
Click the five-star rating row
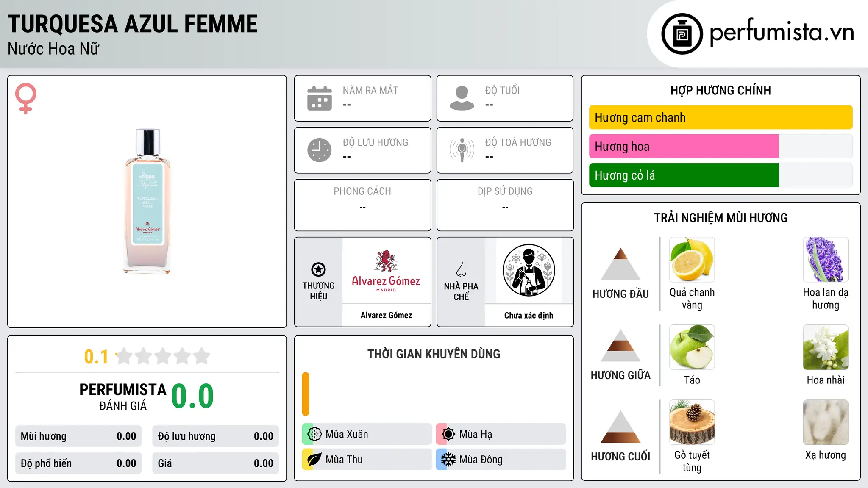point(163,356)
